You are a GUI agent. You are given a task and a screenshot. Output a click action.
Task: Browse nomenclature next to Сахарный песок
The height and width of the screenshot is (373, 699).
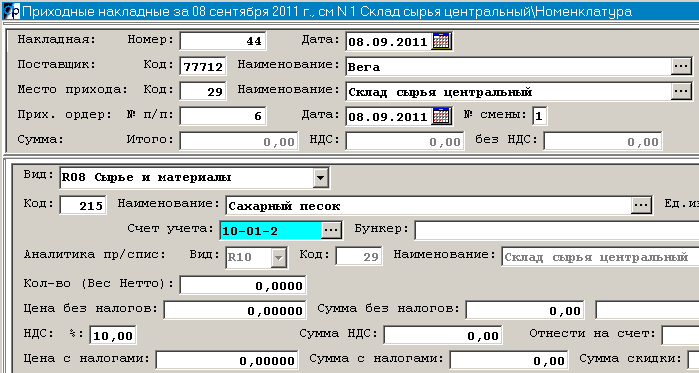click(x=641, y=205)
